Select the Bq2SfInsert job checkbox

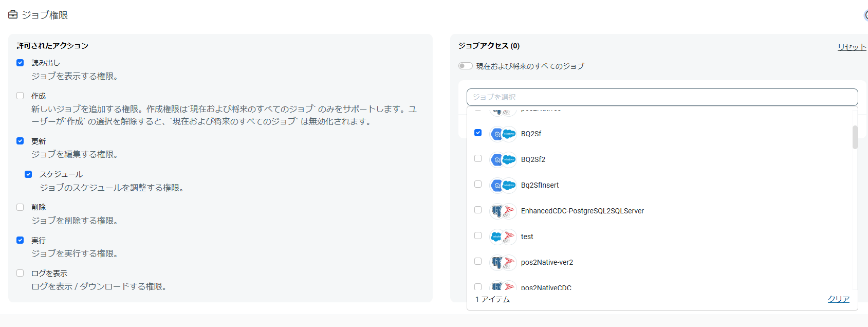point(478,184)
